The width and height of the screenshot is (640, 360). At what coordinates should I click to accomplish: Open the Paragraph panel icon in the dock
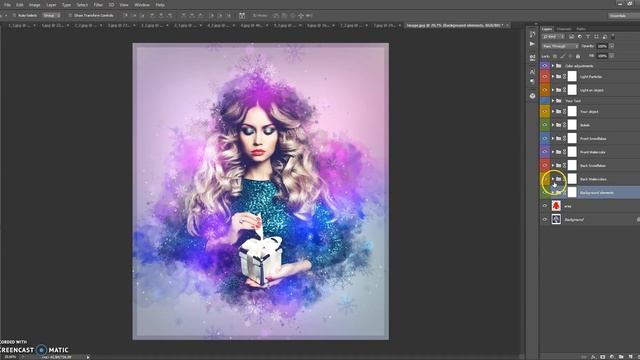(x=532, y=82)
